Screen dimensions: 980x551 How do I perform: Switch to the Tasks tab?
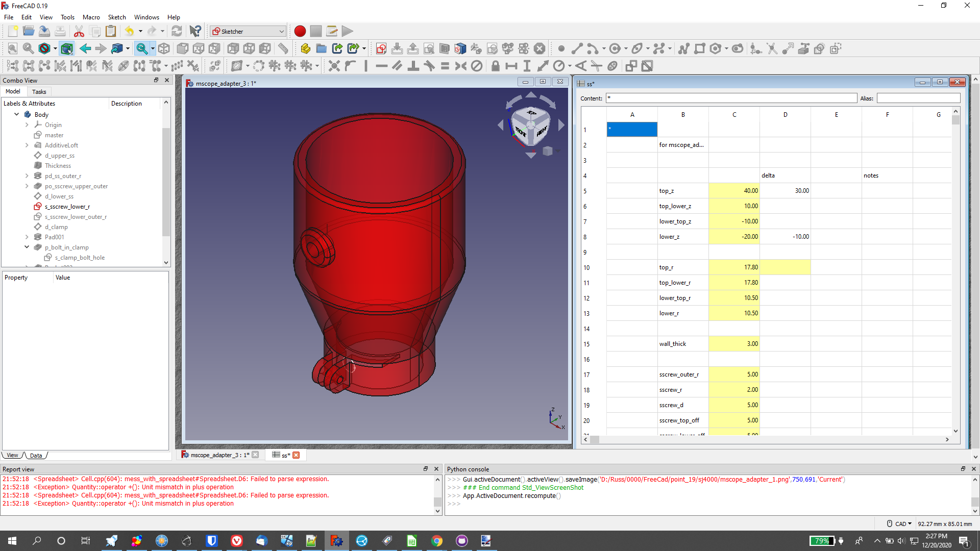tap(39, 92)
